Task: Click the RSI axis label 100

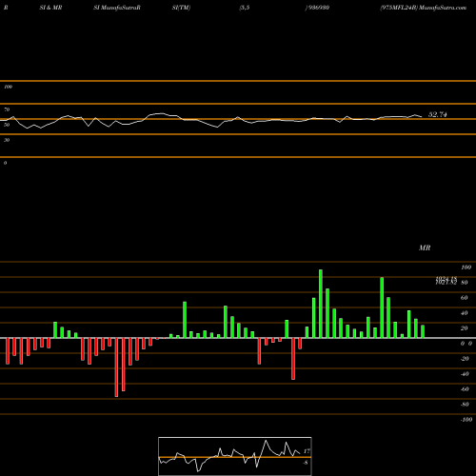Action: click(x=9, y=87)
